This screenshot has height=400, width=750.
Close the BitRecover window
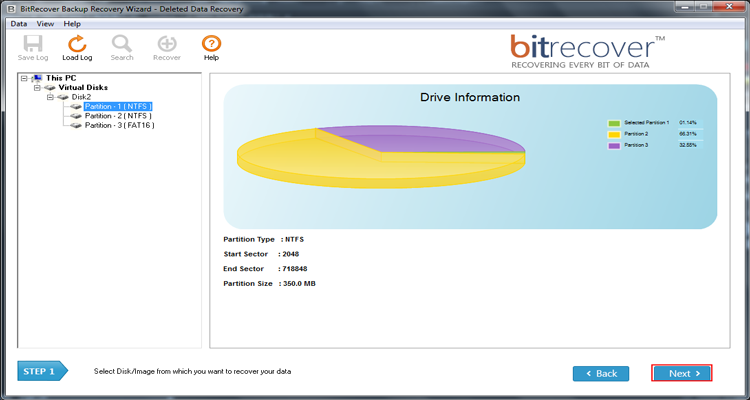coord(728,7)
